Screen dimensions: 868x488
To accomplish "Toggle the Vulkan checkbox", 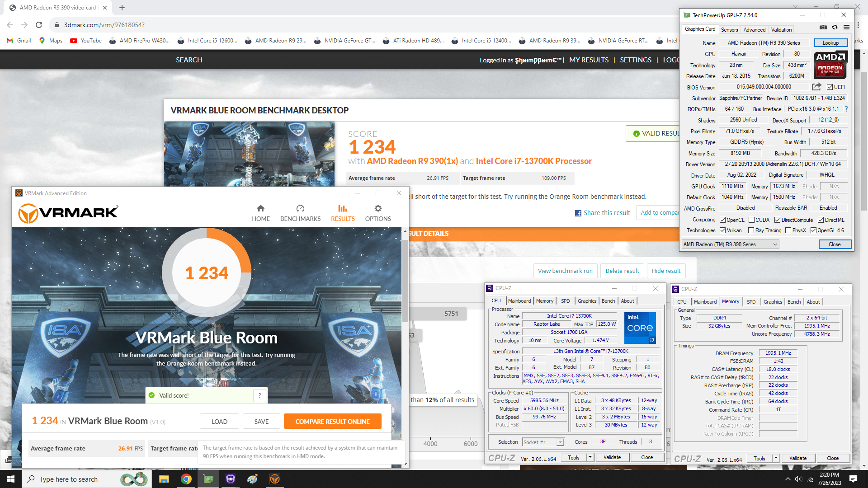I will tap(722, 230).
